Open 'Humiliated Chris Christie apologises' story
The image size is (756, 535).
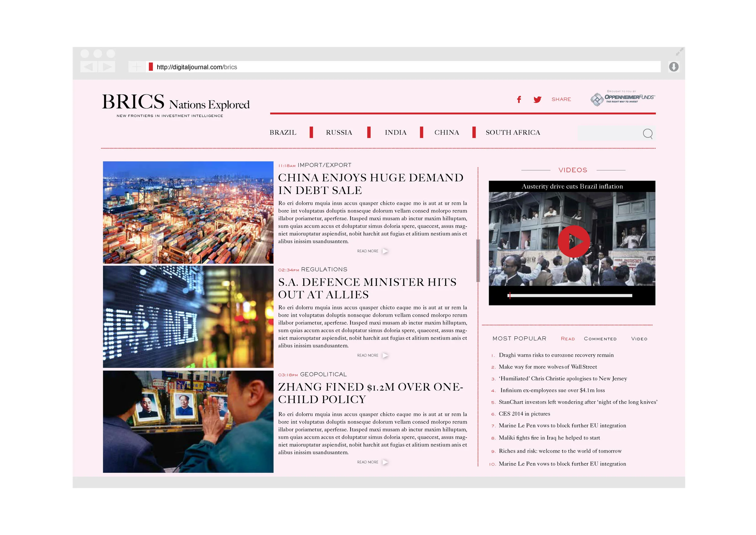pyautogui.click(x=563, y=379)
